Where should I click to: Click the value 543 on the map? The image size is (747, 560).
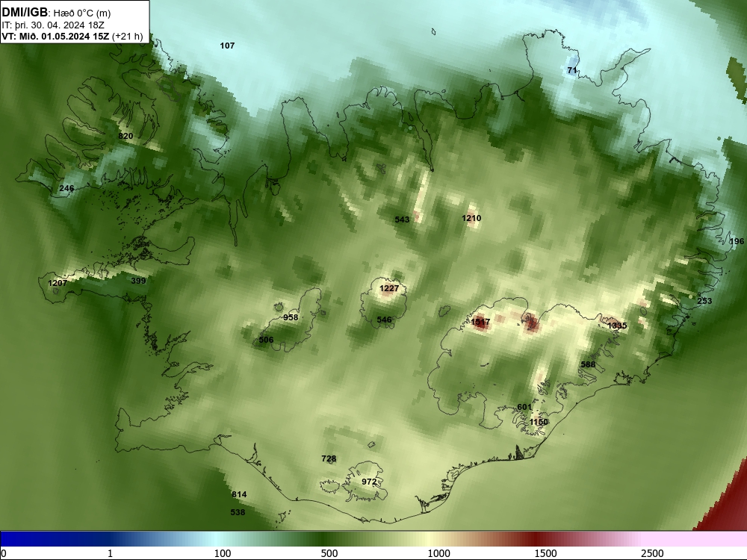tap(402, 220)
